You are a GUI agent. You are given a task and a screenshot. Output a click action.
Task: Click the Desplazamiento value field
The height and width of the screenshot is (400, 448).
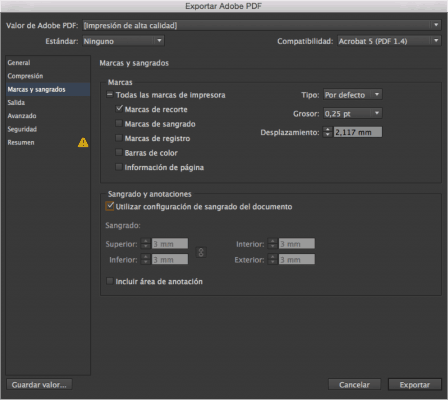coord(358,132)
